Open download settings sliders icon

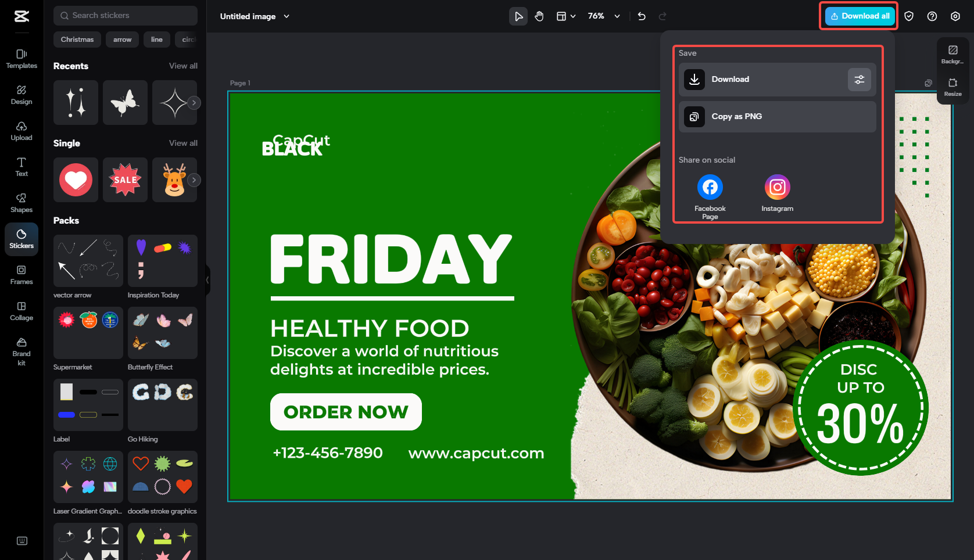click(860, 80)
